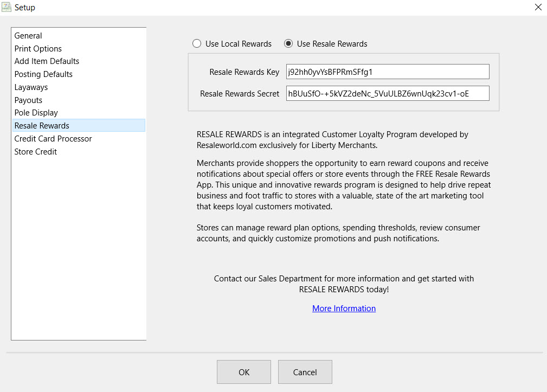This screenshot has width=547, height=392.
Task: Follow the More Information link
Action: click(344, 309)
